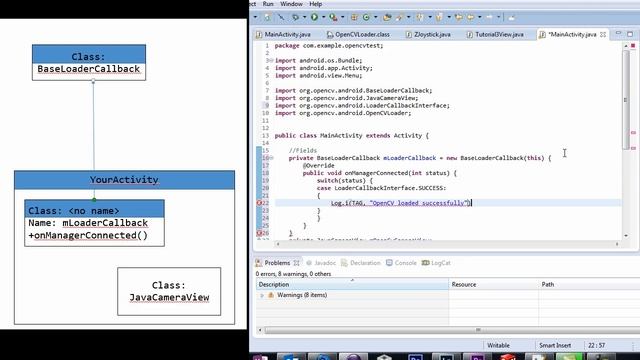Open the Run menu
Image resolution: width=640 pixels, height=360 pixels.
(268, 4)
